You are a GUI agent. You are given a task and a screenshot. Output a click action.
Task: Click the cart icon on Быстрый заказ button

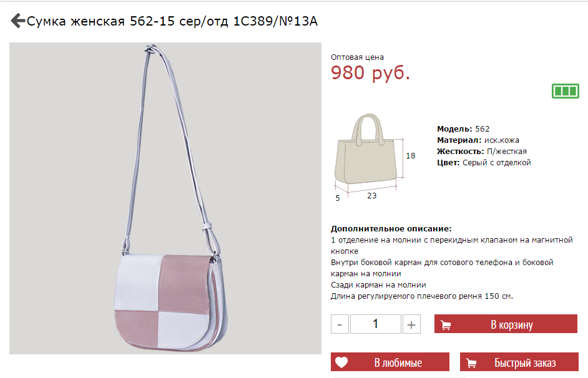(471, 362)
